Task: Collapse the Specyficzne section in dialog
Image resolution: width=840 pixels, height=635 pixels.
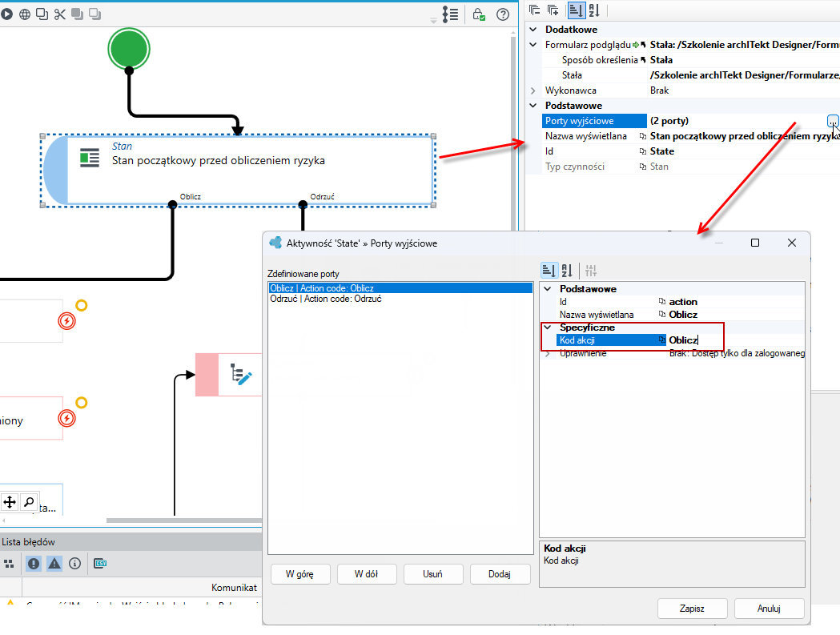Action: tap(548, 327)
